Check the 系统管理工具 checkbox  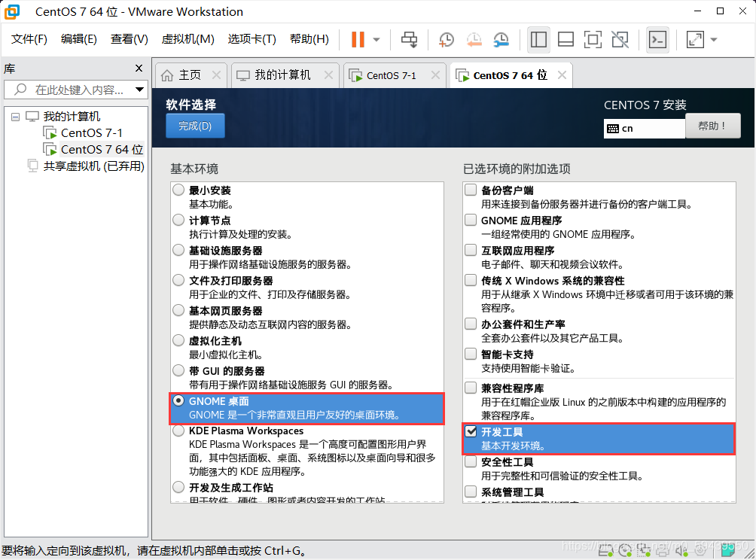pyautogui.click(x=471, y=492)
